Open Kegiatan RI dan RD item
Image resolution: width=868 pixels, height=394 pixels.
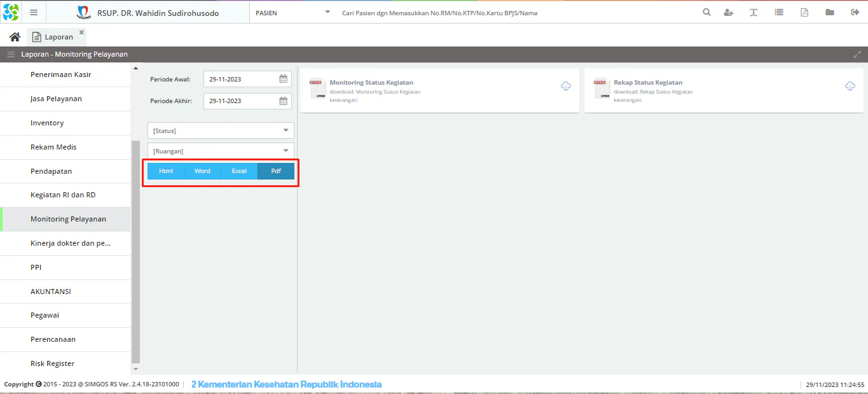click(65, 195)
